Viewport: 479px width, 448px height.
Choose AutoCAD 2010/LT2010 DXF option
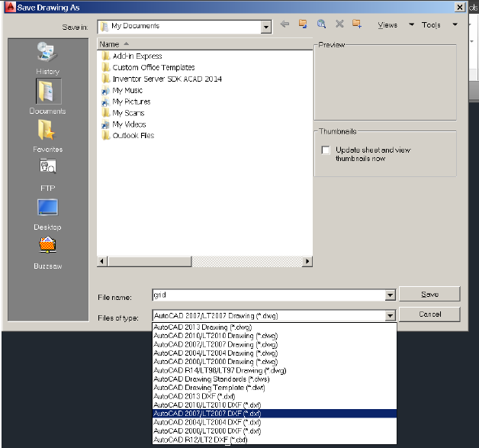point(275,405)
